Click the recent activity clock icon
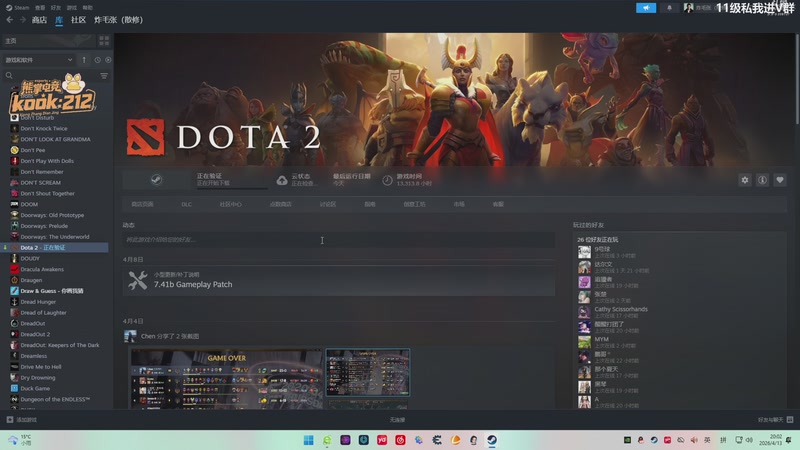 (x=97, y=60)
